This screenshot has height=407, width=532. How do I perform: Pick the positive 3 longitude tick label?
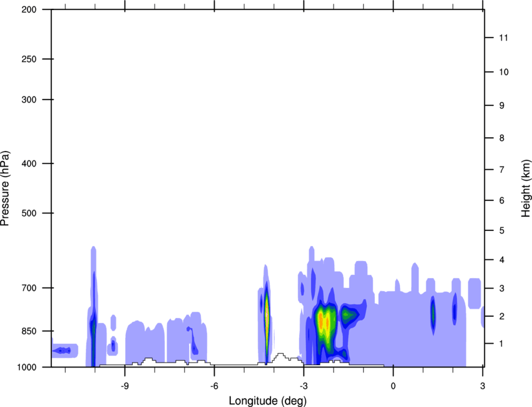[483, 386]
